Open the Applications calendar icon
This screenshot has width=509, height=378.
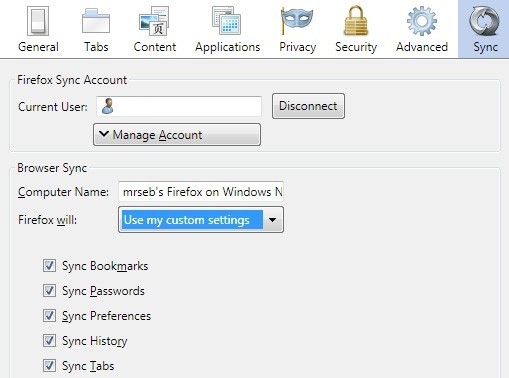226,21
